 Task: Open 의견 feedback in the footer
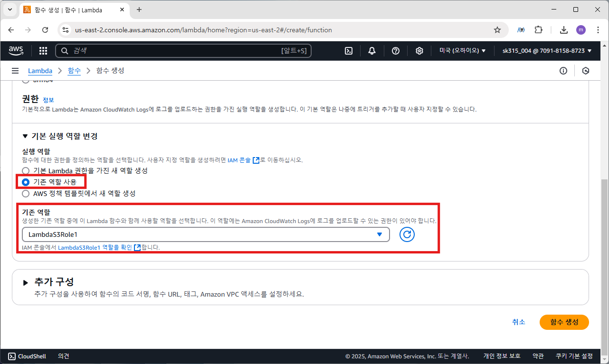(x=64, y=356)
